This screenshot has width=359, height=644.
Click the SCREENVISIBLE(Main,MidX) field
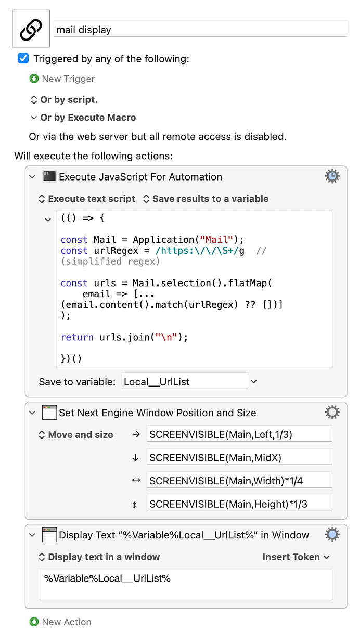239,457
